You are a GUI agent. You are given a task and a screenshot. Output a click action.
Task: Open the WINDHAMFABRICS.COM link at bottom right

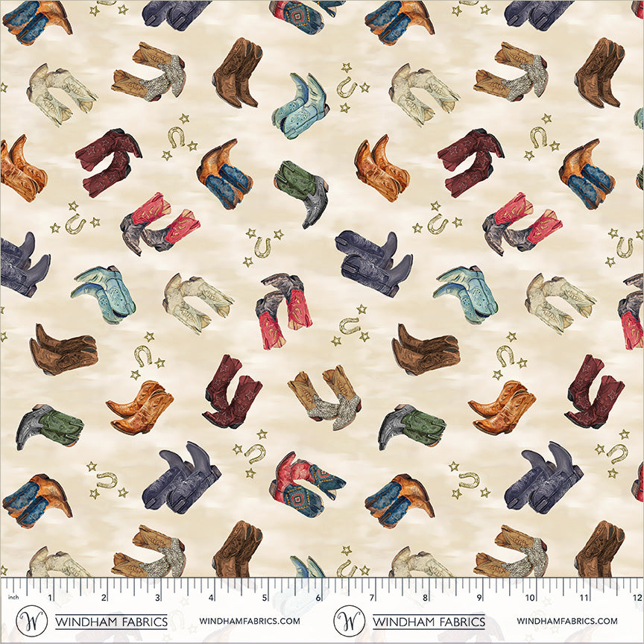567,621
